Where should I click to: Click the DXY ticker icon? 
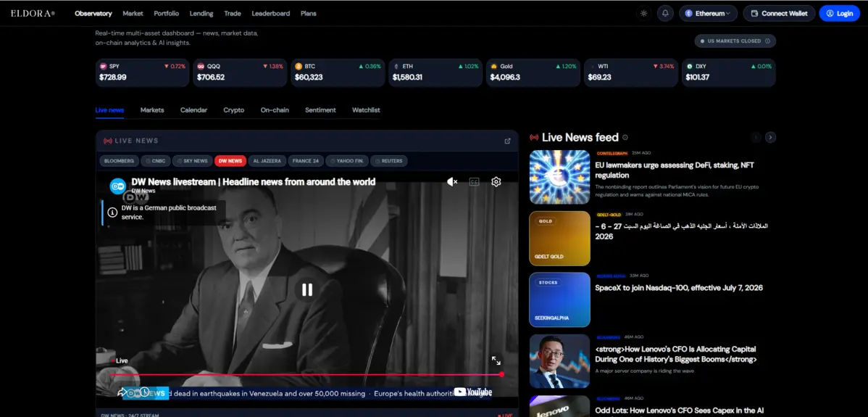[689, 66]
